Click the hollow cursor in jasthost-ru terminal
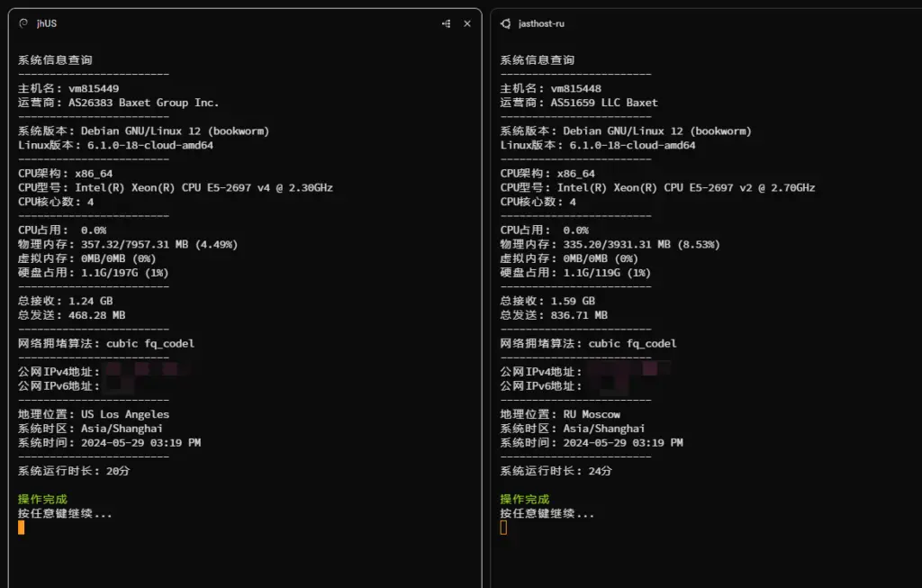Viewport: 922px width, 588px height. tap(503, 528)
